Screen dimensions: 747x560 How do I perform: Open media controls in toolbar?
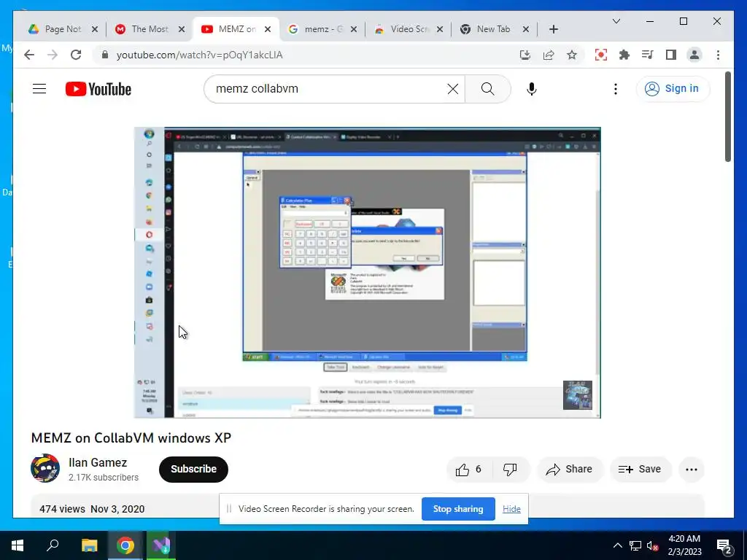coord(648,55)
